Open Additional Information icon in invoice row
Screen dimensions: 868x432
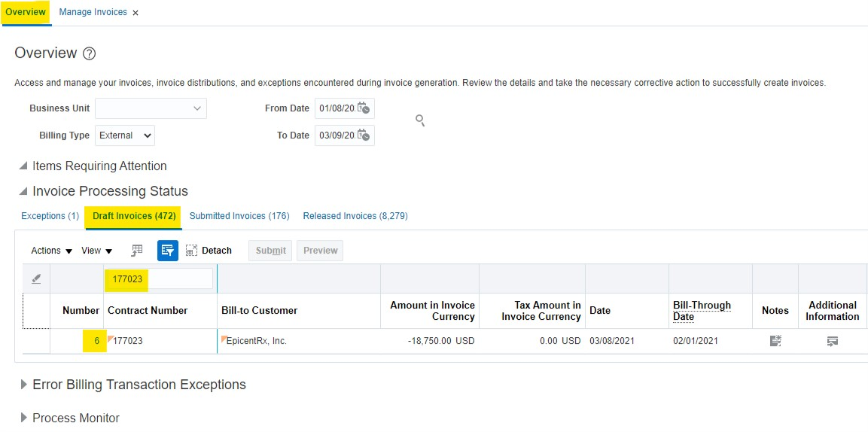pos(833,341)
